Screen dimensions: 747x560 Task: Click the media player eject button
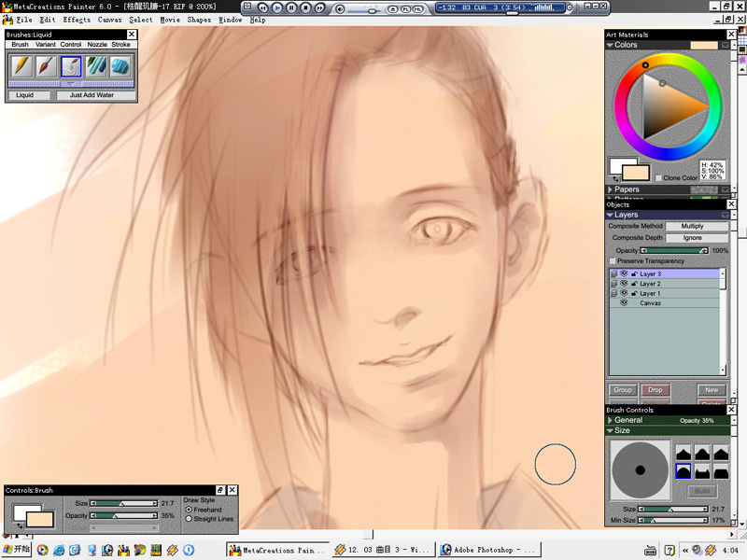tap(392, 8)
